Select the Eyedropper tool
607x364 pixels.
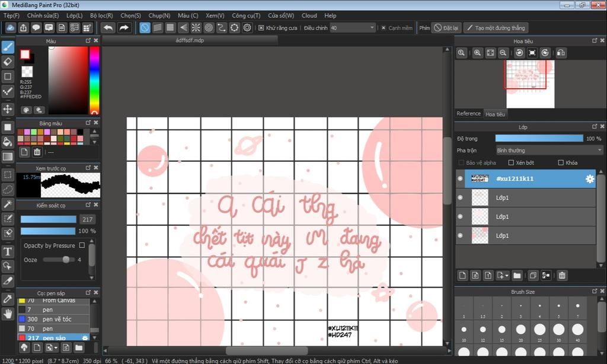coord(8,299)
